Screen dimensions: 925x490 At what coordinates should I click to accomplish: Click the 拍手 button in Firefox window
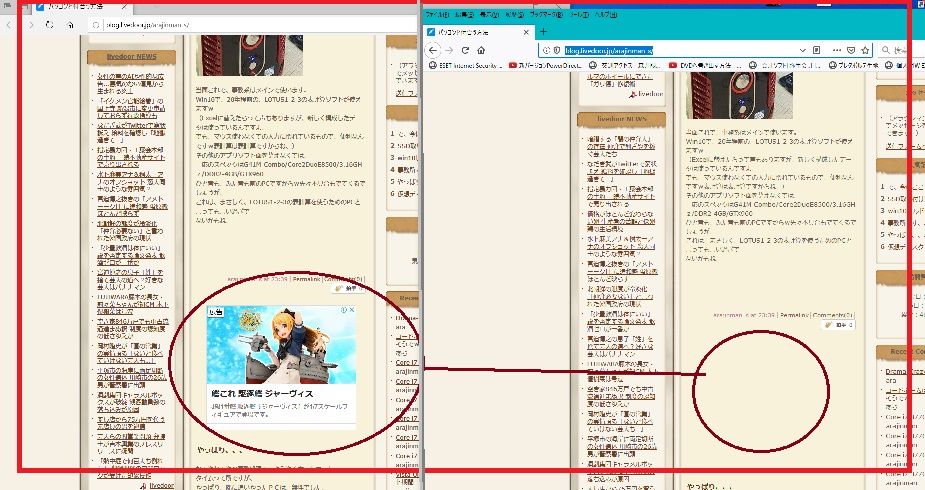pyautogui.click(x=837, y=325)
